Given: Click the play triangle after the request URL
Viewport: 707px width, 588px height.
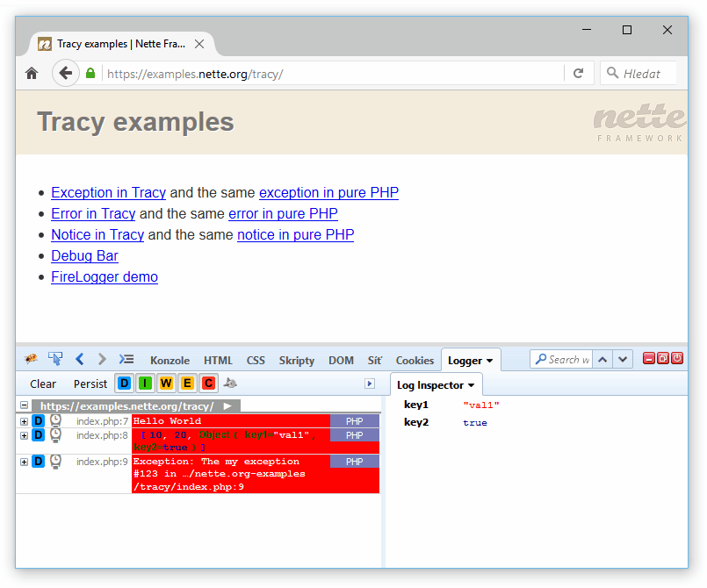Looking at the screenshot, I should click(227, 406).
